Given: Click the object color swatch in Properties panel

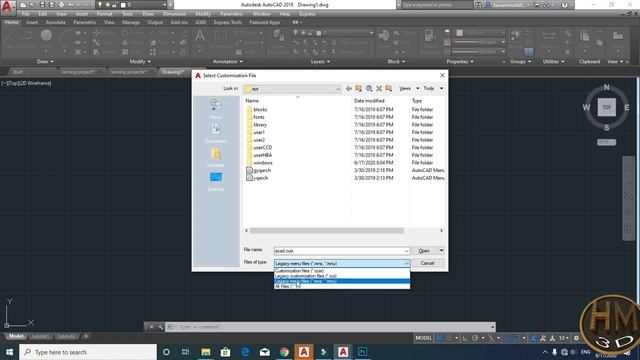Looking at the screenshot, I should (x=460, y=33).
